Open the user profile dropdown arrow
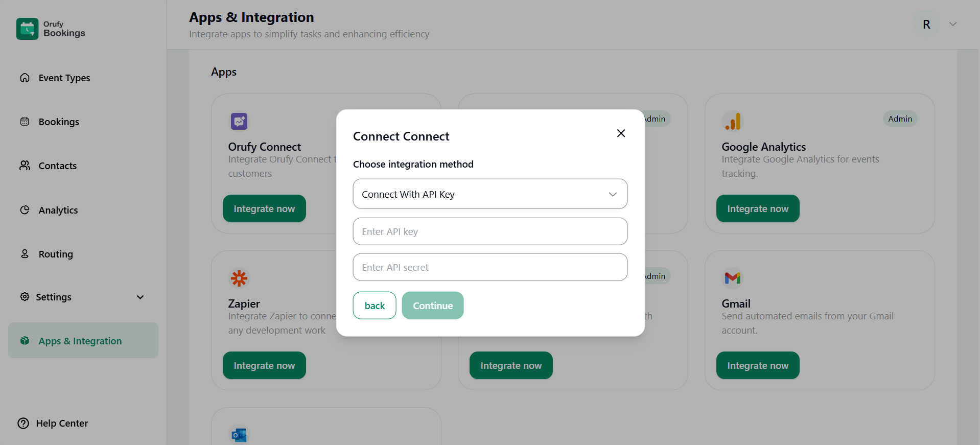 952,25
